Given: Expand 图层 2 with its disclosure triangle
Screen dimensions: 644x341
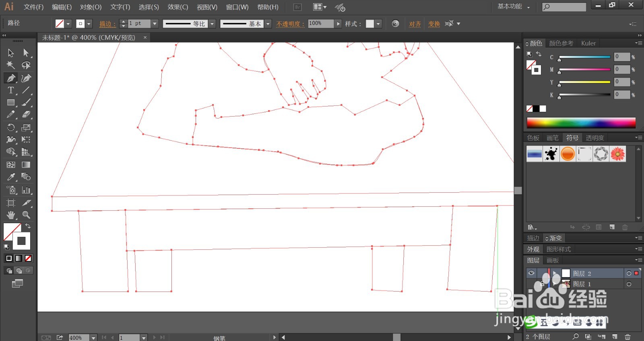Looking at the screenshot, I should 555,273.
